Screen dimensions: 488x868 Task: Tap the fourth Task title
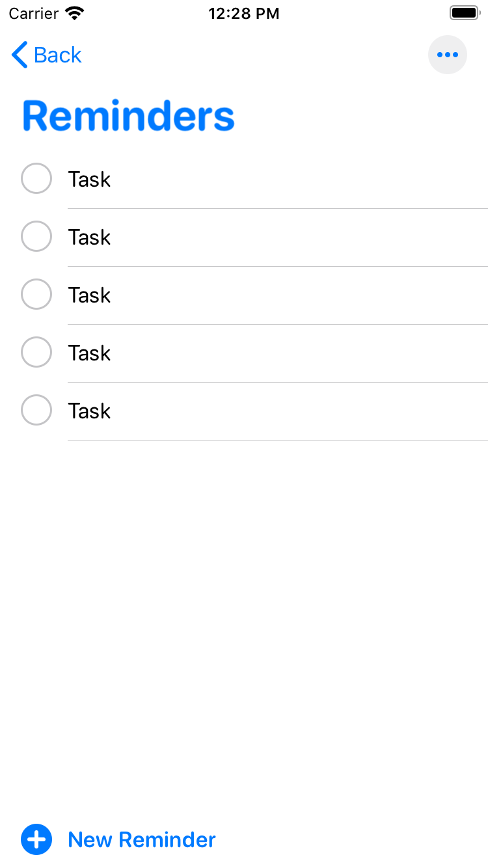pos(89,353)
